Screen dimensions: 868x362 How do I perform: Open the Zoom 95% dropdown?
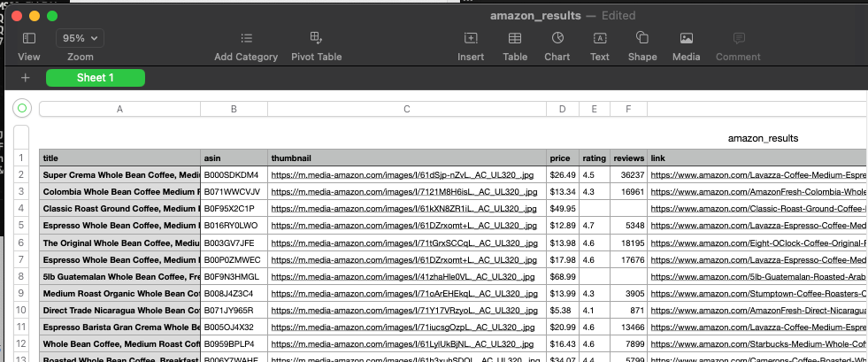pos(80,38)
